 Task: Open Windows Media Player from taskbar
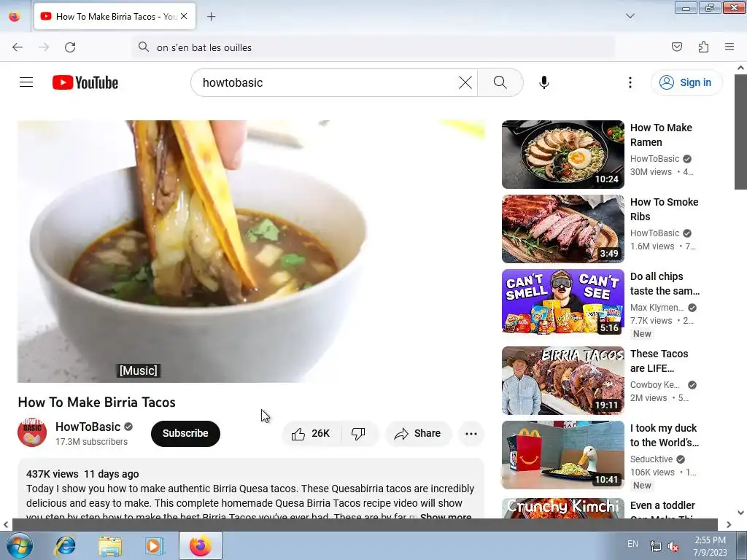click(154, 545)
